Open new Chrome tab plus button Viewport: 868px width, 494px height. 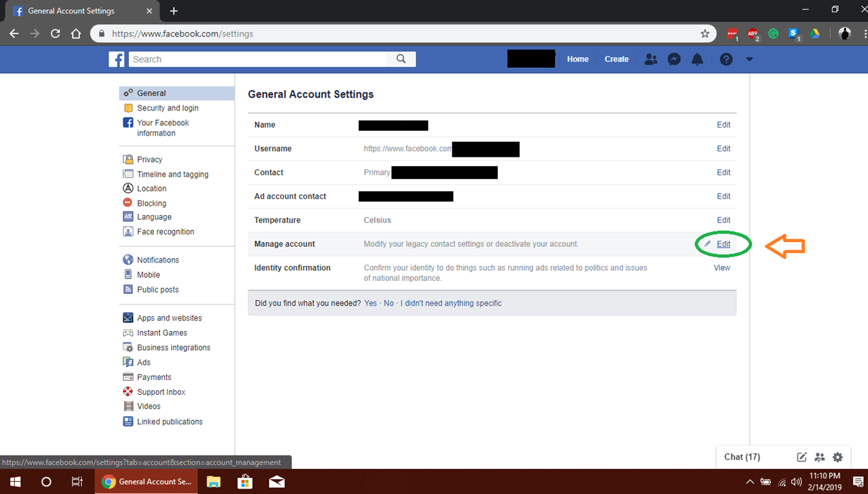click(x=174, y=11)
